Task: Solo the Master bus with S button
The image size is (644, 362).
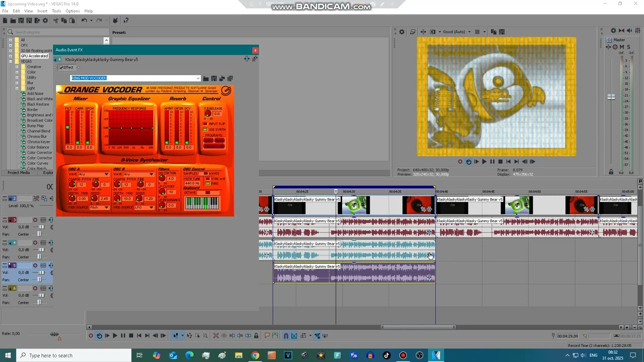Action: coord(628,47)
